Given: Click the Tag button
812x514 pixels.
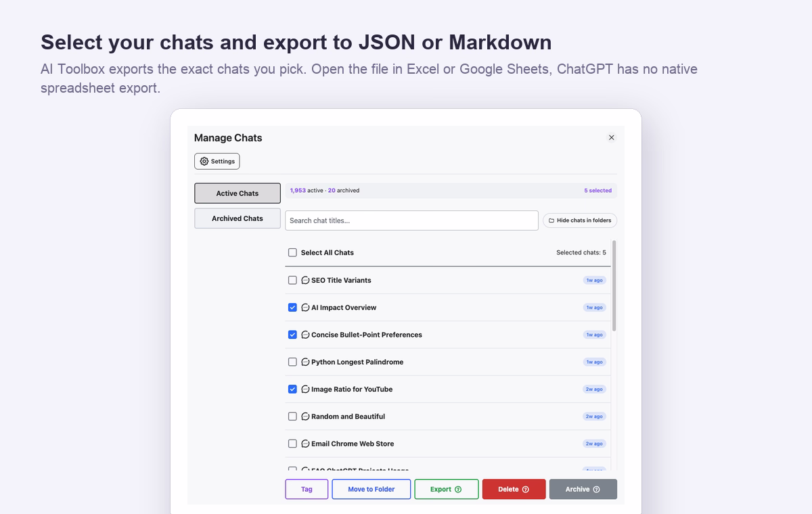Looking at the screenshot, I should click(x=307, y=490).
